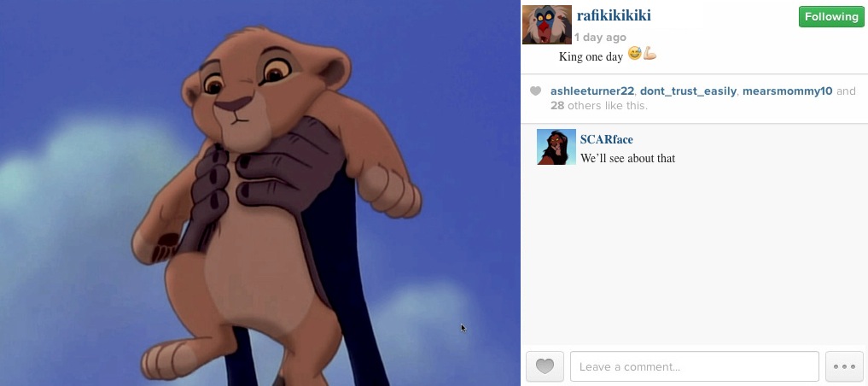The width and height of the screenshot is (868, 386).
Task: Open mearsmommy10's profile
Action: coord(787,91)
